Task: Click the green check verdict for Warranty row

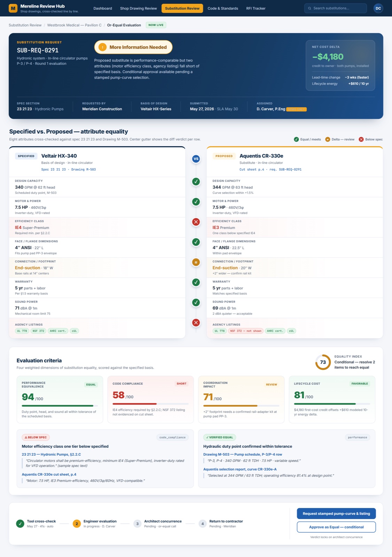Action: [x=196, y=282]
